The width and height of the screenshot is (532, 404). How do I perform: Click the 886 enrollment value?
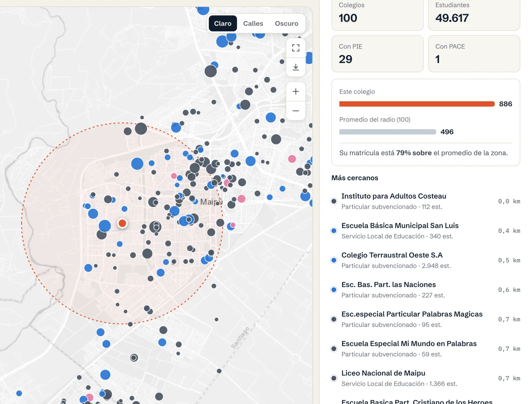(505, 104)
